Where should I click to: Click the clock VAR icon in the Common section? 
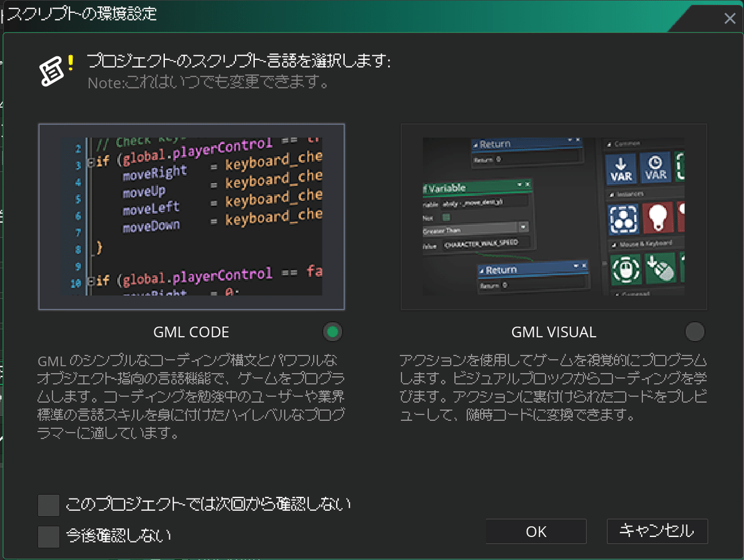[655, 167]
